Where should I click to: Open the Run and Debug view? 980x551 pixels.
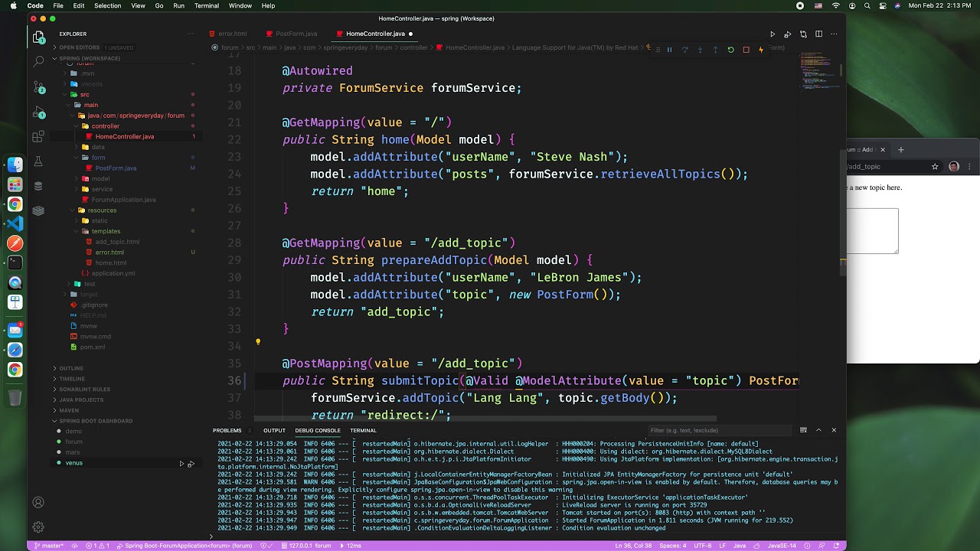[x=38, y=112]
